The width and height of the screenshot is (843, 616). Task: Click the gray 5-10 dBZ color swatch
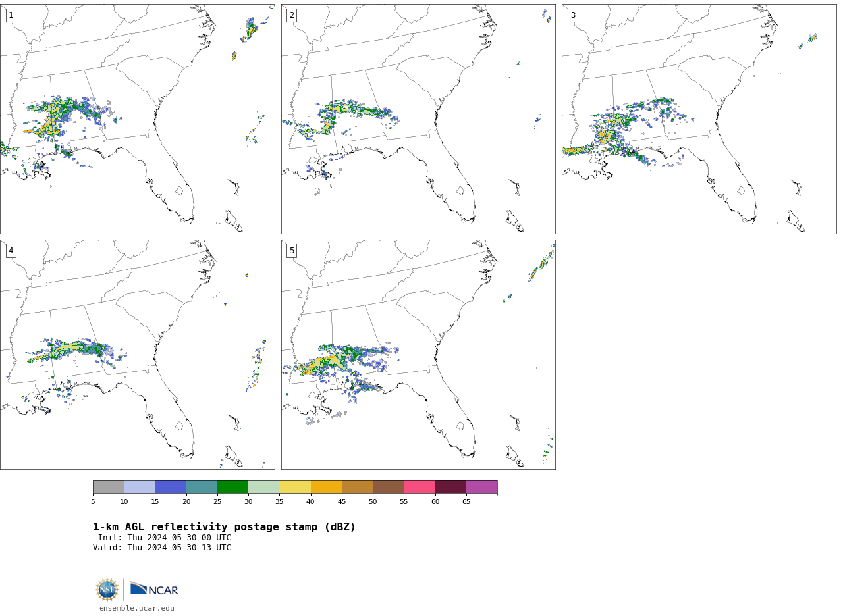tap(108, 487)
